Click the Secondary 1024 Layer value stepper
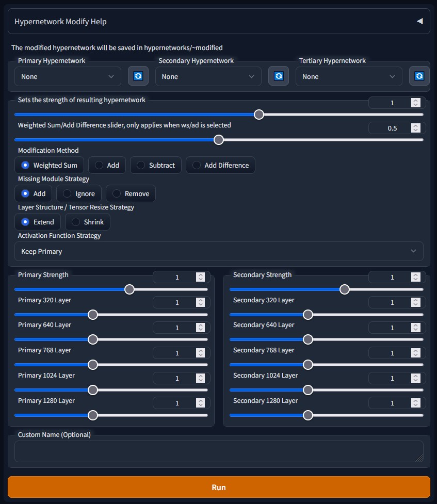This screenshot has height=504, width=437. (415, 378)
